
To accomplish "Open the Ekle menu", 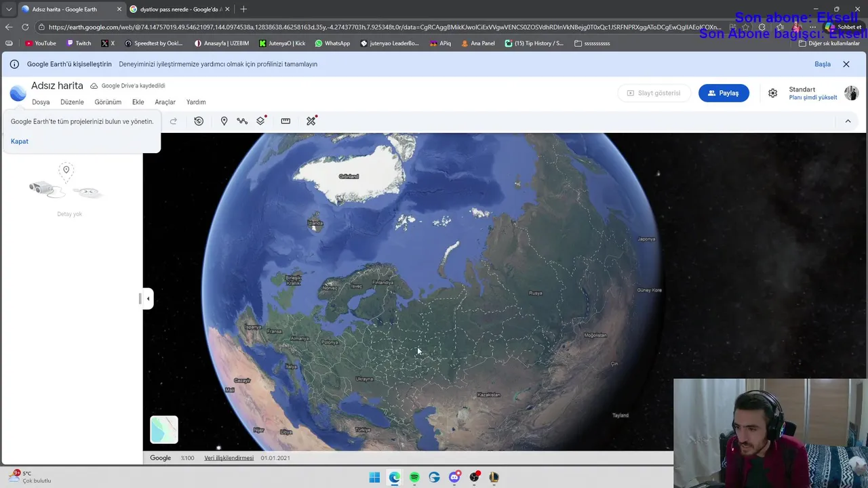I will (138, 102).
